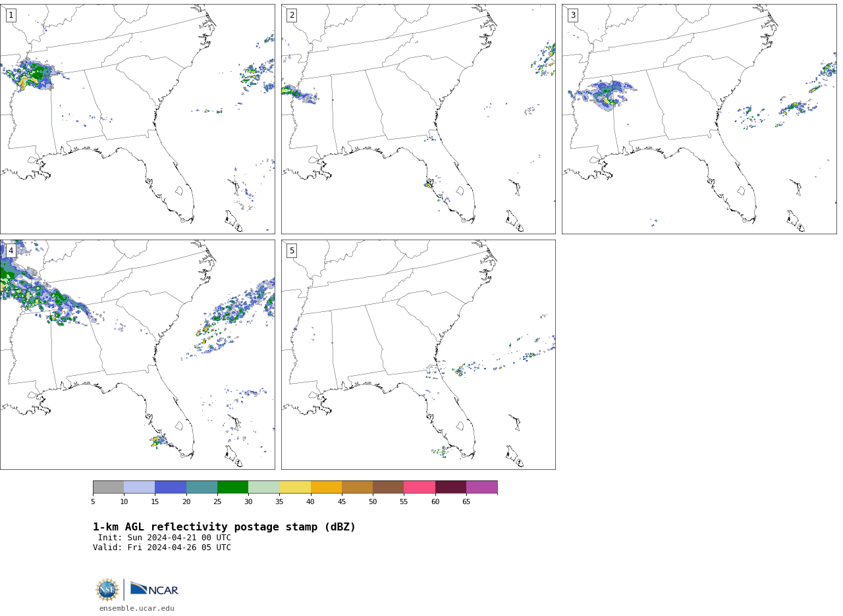Open ensemble member 3 reflectivity map
This screenshot has width=843, height=616.
pyautogui.click(x=699, y=119)
